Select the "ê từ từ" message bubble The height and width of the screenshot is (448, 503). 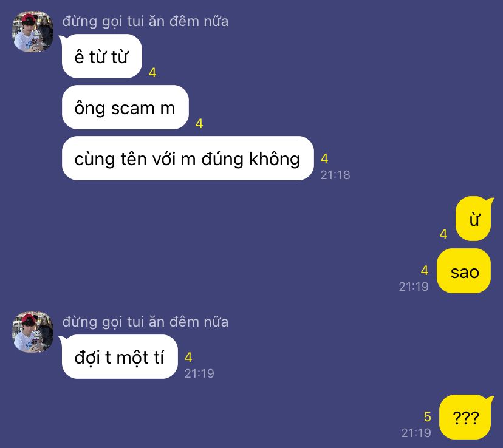click(x=101, y=56)
